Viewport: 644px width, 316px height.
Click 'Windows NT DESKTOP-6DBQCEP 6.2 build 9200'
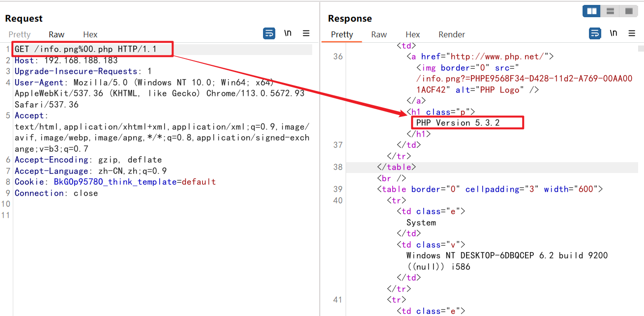point(507,256)
